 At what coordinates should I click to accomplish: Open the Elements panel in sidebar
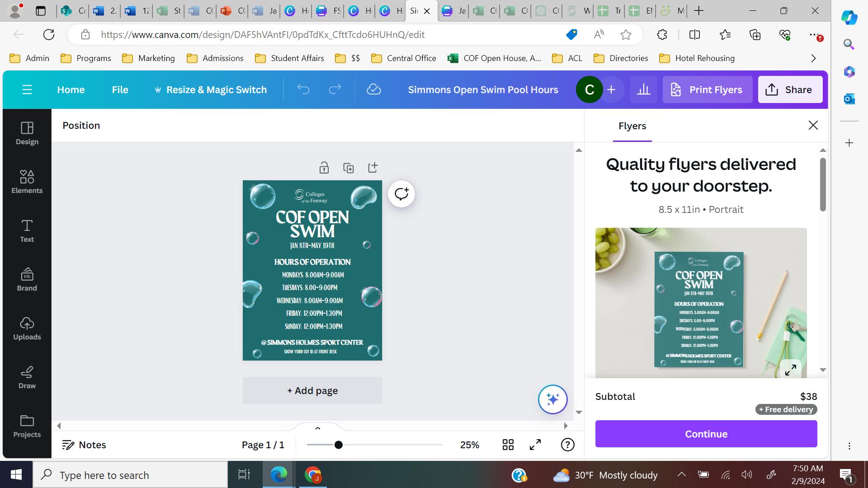(x=27, y=182)
